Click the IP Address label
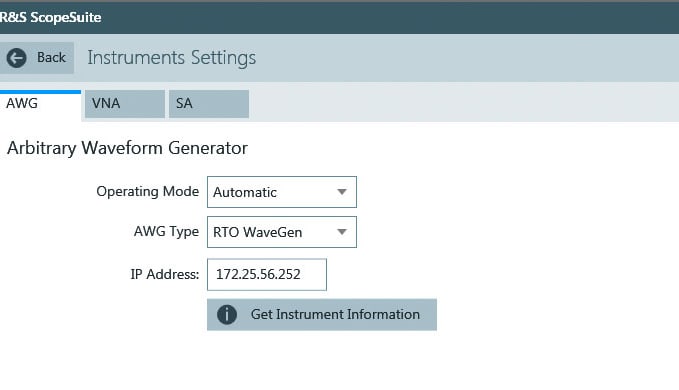Viewport: 679px width, 390px height. 165,274
